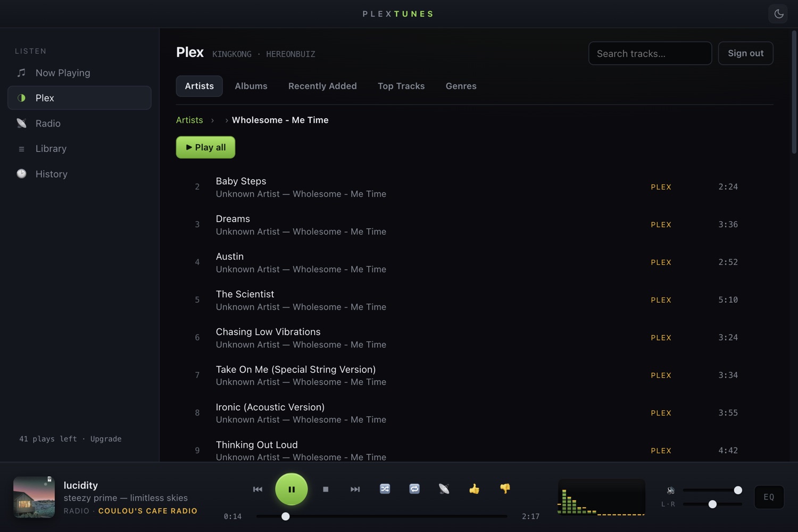Play the track Austin

pos(474,262)
